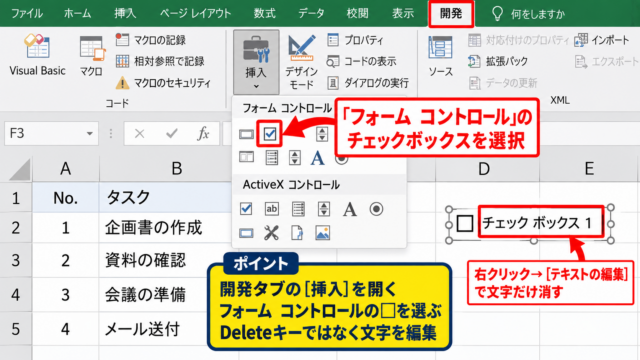Select the form control label A icon

pos(318,158)
